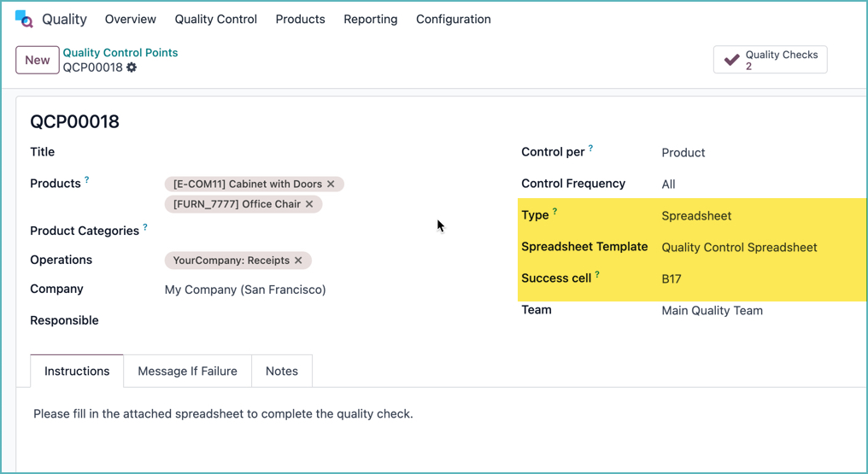This screenshot has width=868, height=474.
Task: Switch to the Notes tab
Action: (x=281, y=371)
